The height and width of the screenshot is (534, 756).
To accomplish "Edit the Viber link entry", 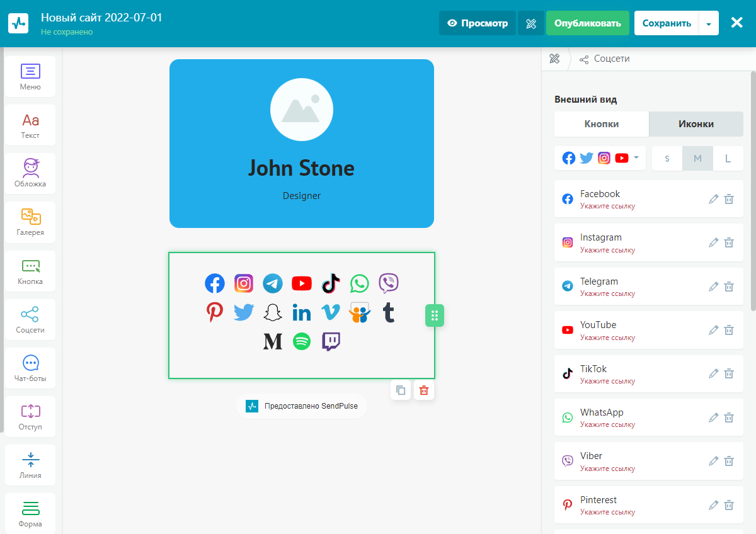I will (713, 461).
